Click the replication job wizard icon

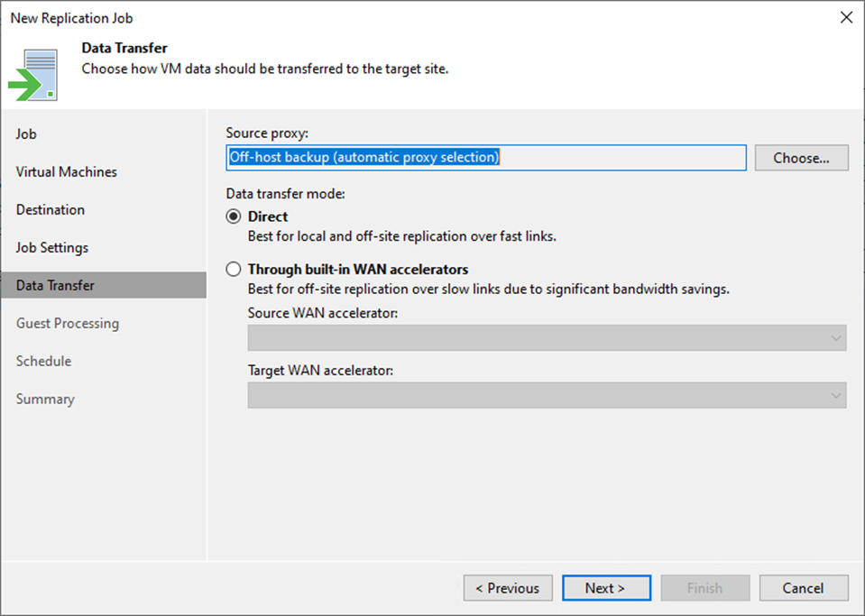coord(33,75)
